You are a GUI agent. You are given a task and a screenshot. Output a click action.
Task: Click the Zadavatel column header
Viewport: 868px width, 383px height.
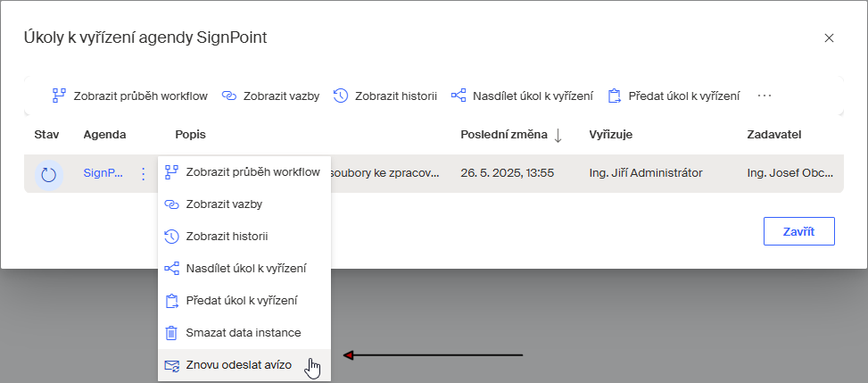[x=773, y=135]
